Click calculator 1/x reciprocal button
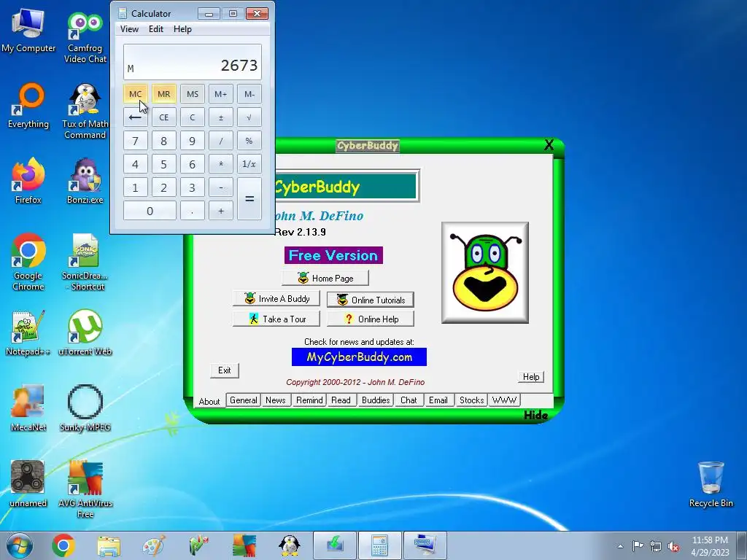 click(249, 164)
